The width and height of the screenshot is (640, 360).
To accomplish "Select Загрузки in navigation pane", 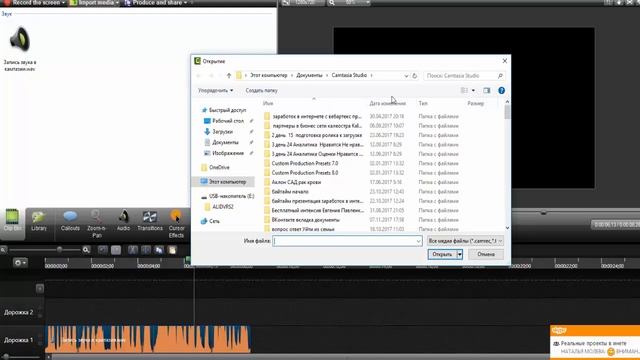I will tap(218, 131).
